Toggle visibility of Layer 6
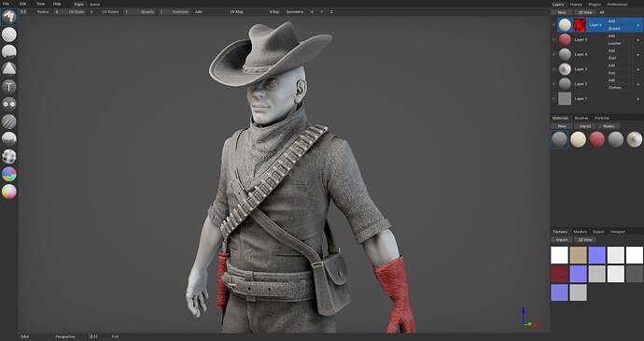The width and height of the screenshot is (644, 341). tap(553, 25)
